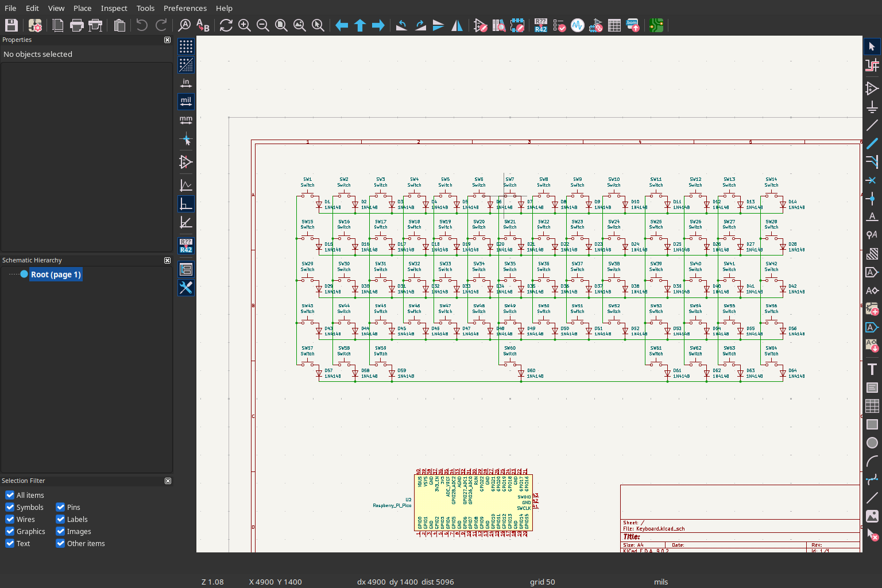Close the Properties panel
The image size is (882, 588).
(167, 40)
